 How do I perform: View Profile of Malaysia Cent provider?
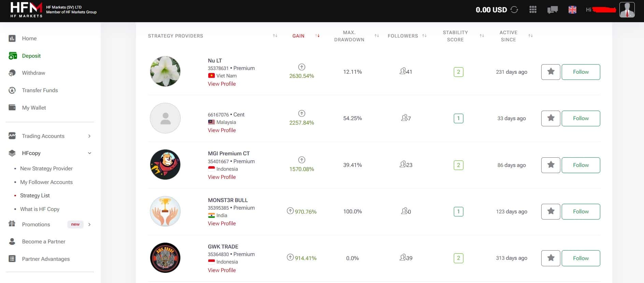[222, 130]
